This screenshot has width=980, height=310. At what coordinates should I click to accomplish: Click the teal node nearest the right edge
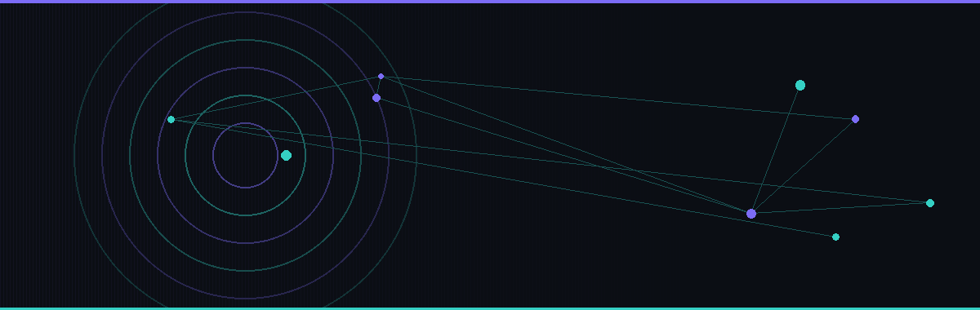(930, 202)
